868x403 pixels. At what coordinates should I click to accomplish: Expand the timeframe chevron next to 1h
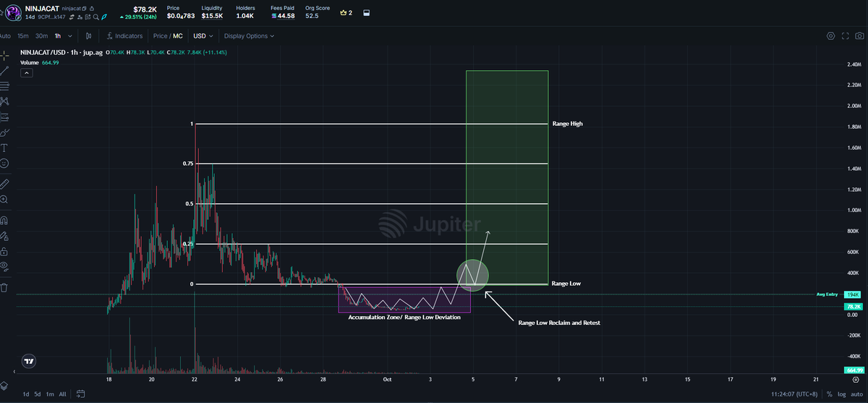[70, 35]
